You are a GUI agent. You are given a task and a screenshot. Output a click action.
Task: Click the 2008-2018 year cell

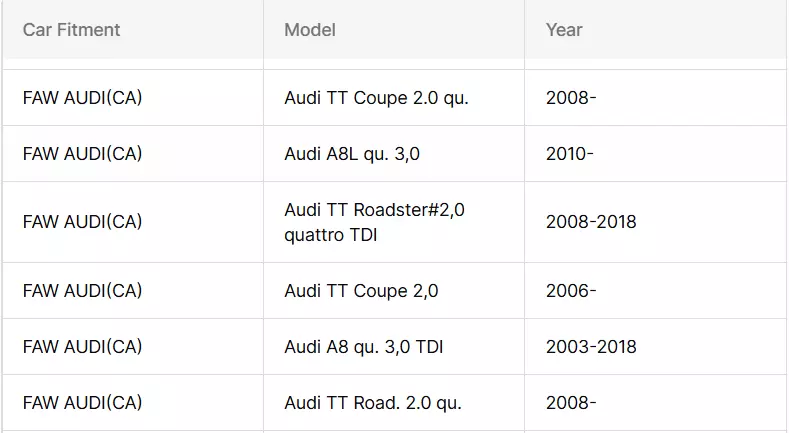(x=591, y=222)
